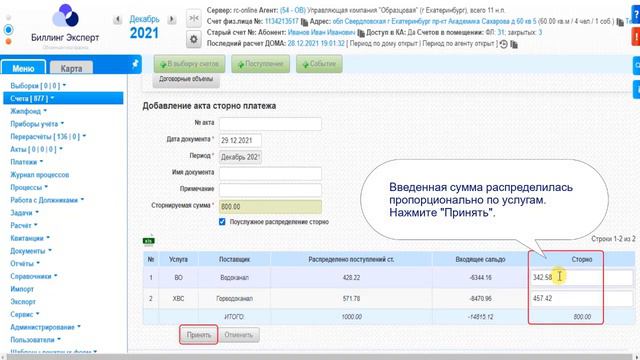The image size is (640, 360).
Task: Open the history clock icon after period status
Action: pos(504,44)
